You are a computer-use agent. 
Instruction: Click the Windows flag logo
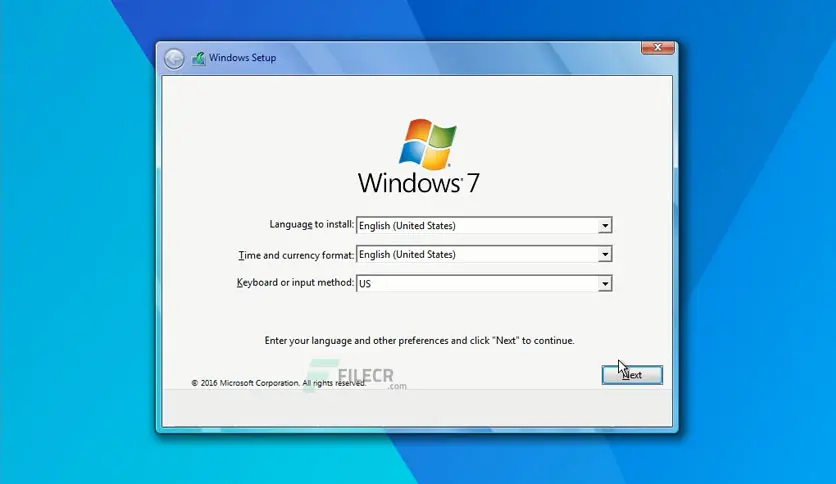pyautogui.click(x=427, y=143)
